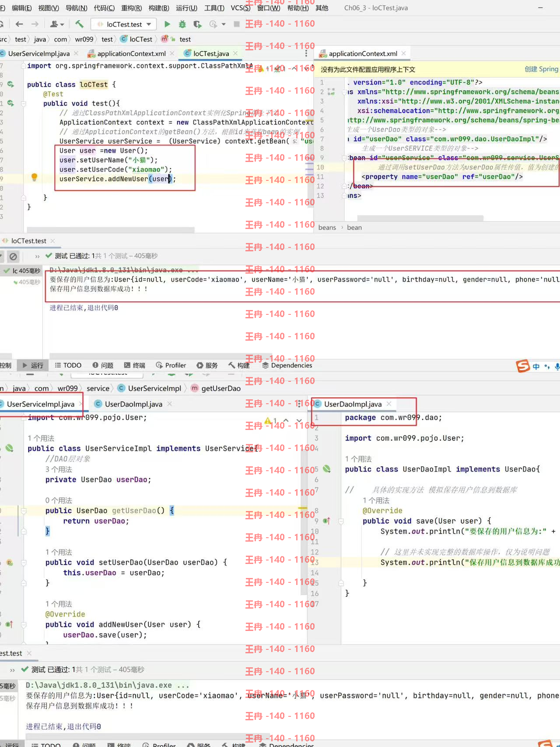Click the grey square stop icon

click(x=237, y=24)
